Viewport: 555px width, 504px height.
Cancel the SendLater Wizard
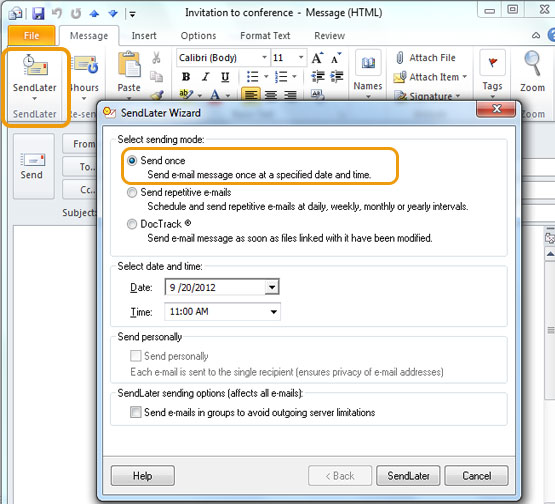[x=476, y=476]
